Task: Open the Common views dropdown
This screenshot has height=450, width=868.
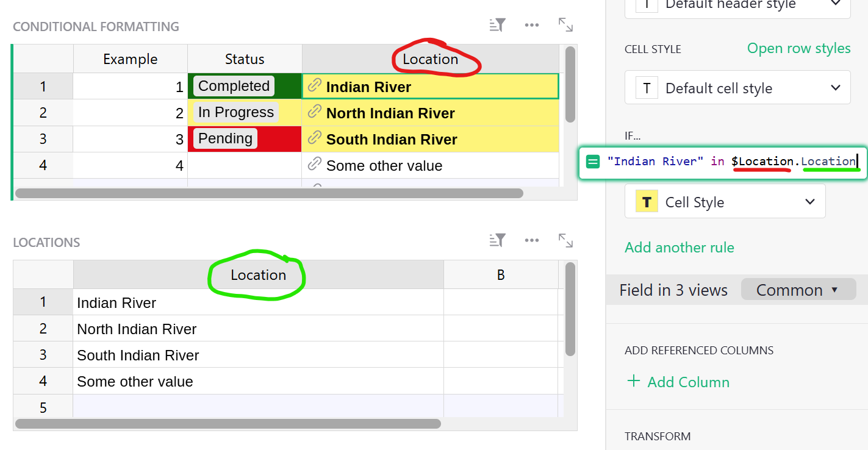Action: [798, 289]
